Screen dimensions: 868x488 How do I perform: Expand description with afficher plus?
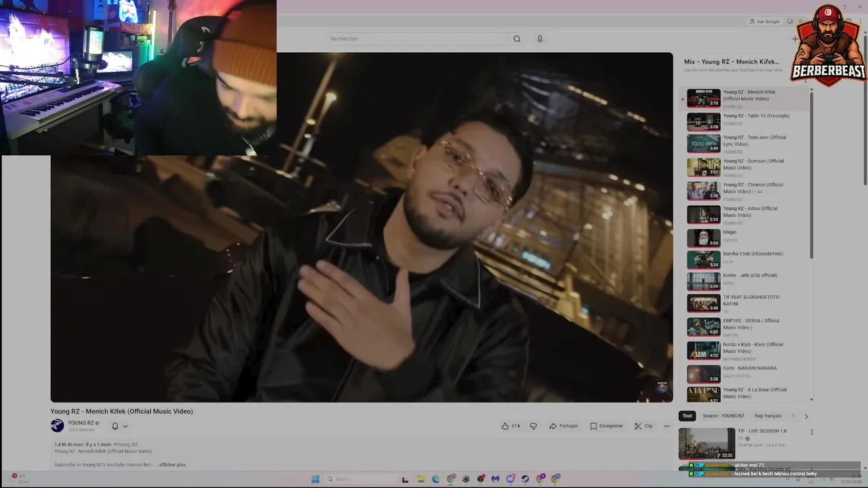172,465
